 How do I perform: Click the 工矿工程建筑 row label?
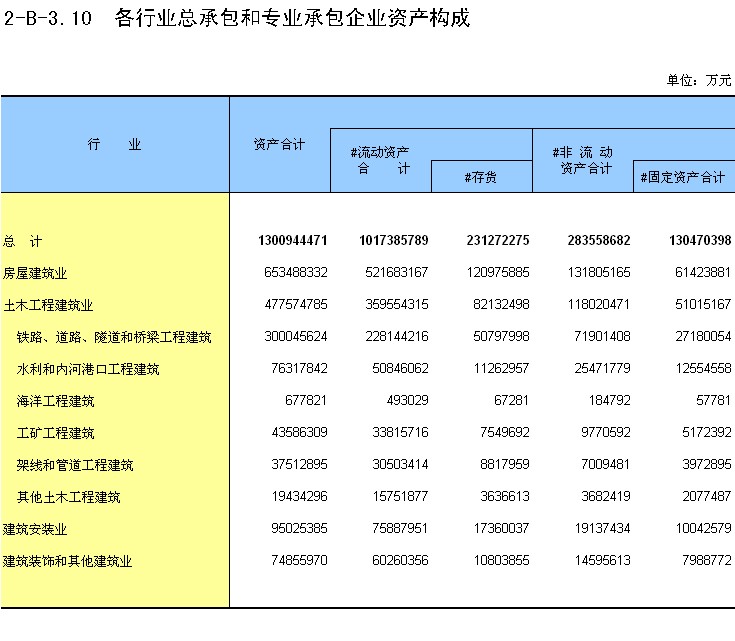tap(55, 433)
